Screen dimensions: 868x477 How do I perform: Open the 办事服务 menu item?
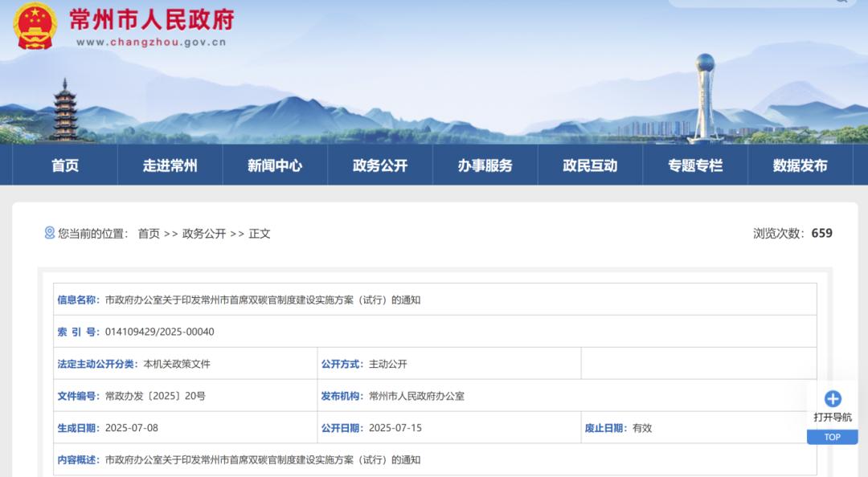coord(485,165)
